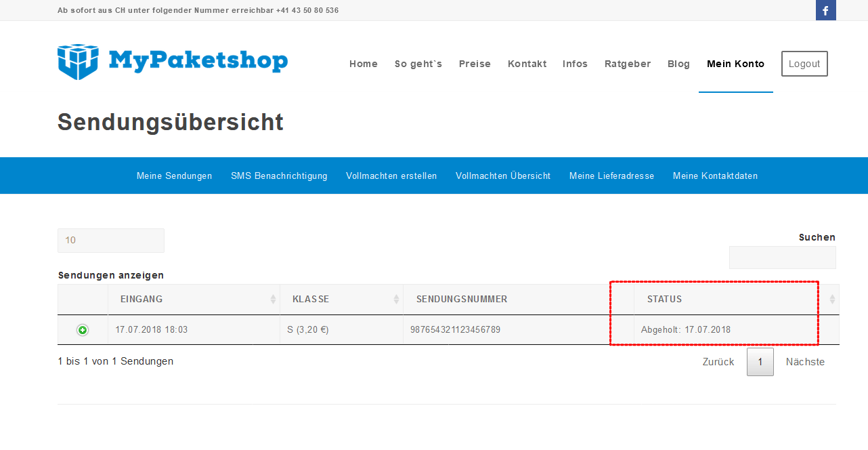
Task: Switch to the Meine Sendungen tab
Action: click(174, 176)
